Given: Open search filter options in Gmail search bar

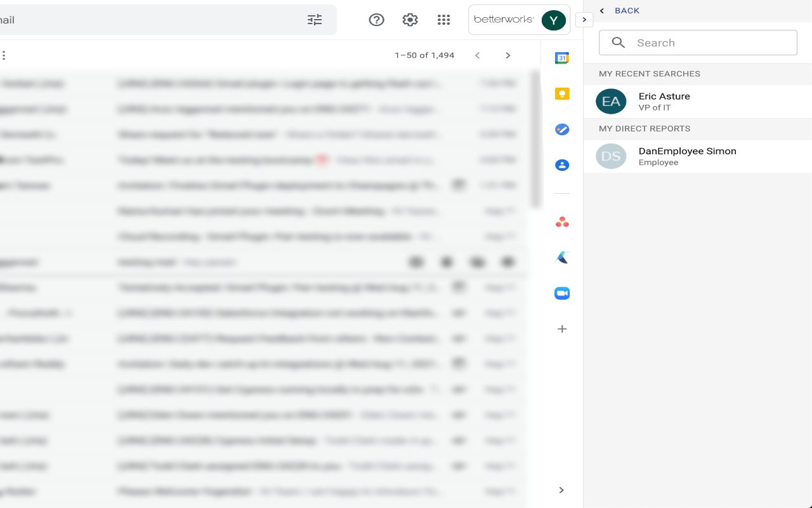Looking at the screenshot, I should [x=315, y=20].
